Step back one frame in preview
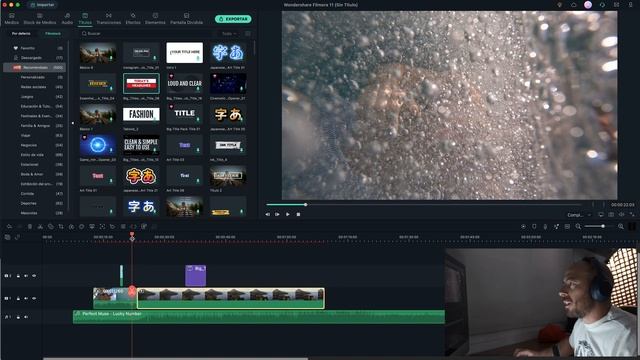Image resolution: width=640 pixels, height=360 pixels. tap(268, 214)
